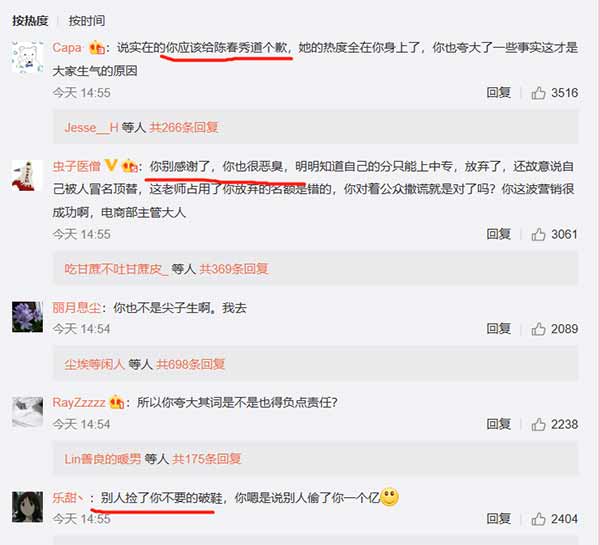Sort comments by 按热度
Image resolution: width=600 pixels, height=545 pixels.
click(30, 20)
